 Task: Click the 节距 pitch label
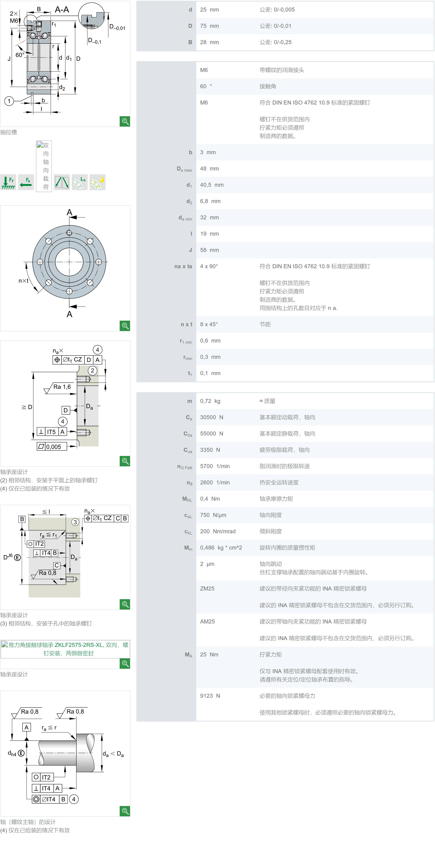pyautogui.click(x=265, y=324)
